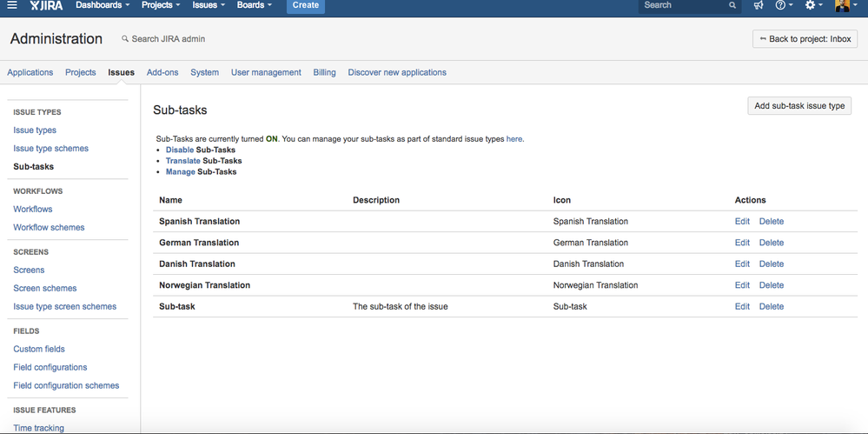Open the settings gear menu

coord(813,5)
